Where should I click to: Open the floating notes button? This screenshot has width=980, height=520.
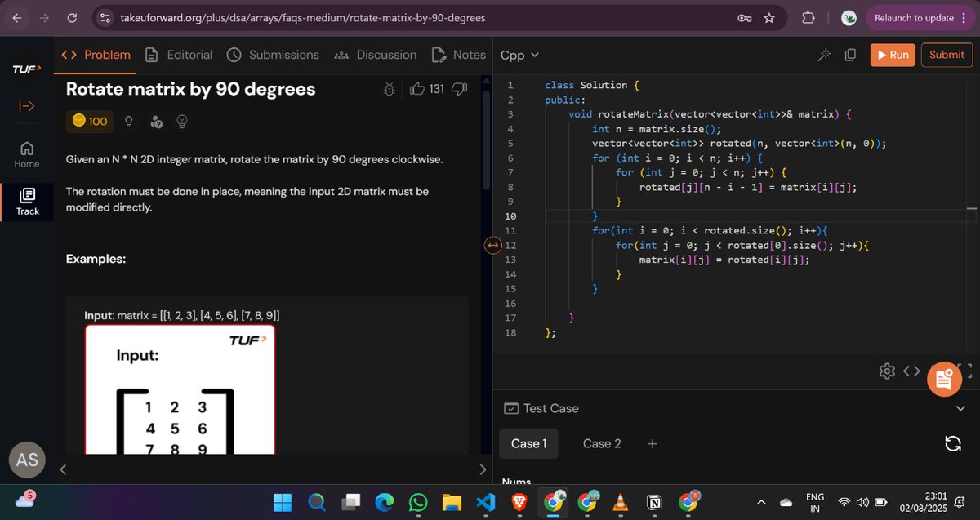click(944, 379)
